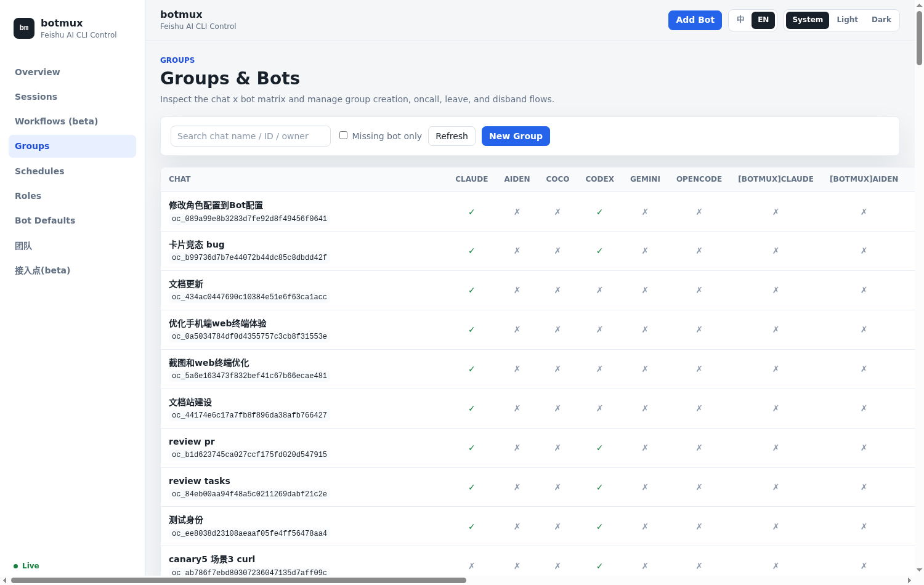The width and height of the screenshot is (924, 585).
Task: Click the horizontal scrollbar thumb
Action: 238,580
